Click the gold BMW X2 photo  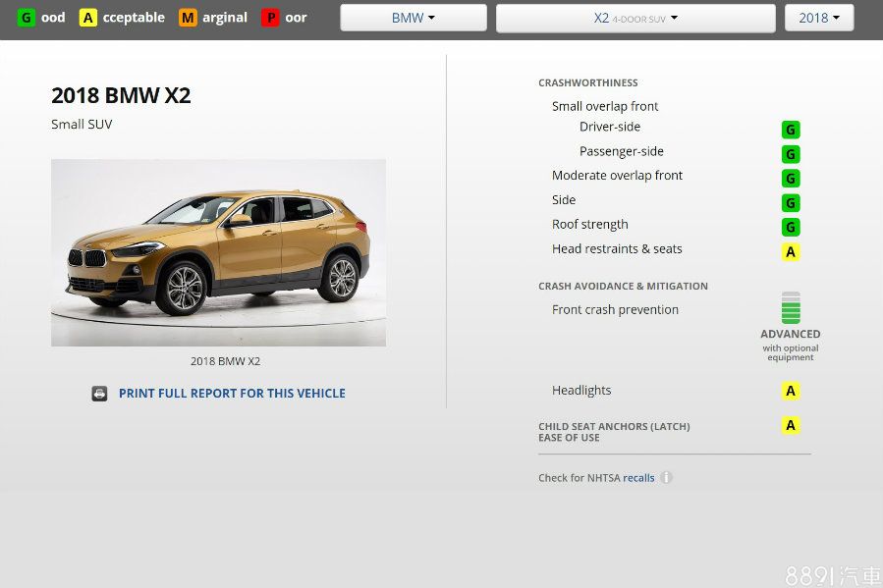pyautogui.click(x=218, y=252)
